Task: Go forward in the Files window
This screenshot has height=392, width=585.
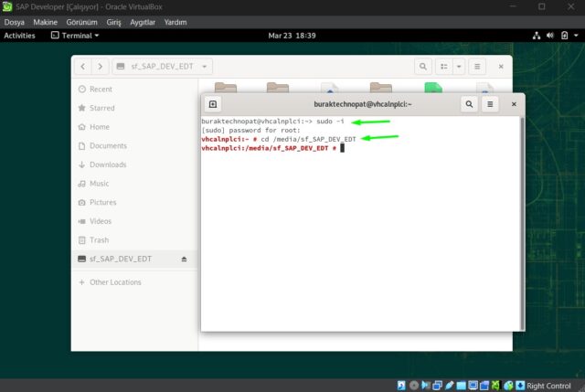Action: [100, 67]
